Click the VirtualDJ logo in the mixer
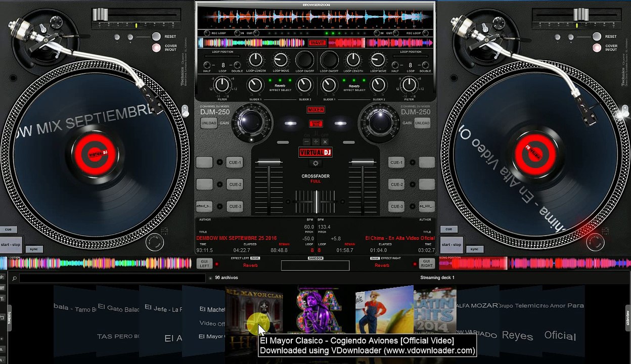The image size is (631, 364). [x=315, y=152]
